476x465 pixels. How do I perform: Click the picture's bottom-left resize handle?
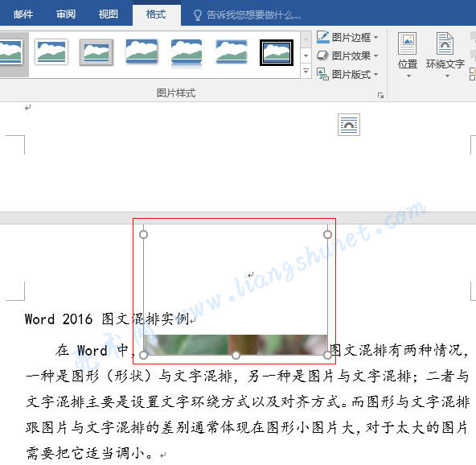coord(144,355)
